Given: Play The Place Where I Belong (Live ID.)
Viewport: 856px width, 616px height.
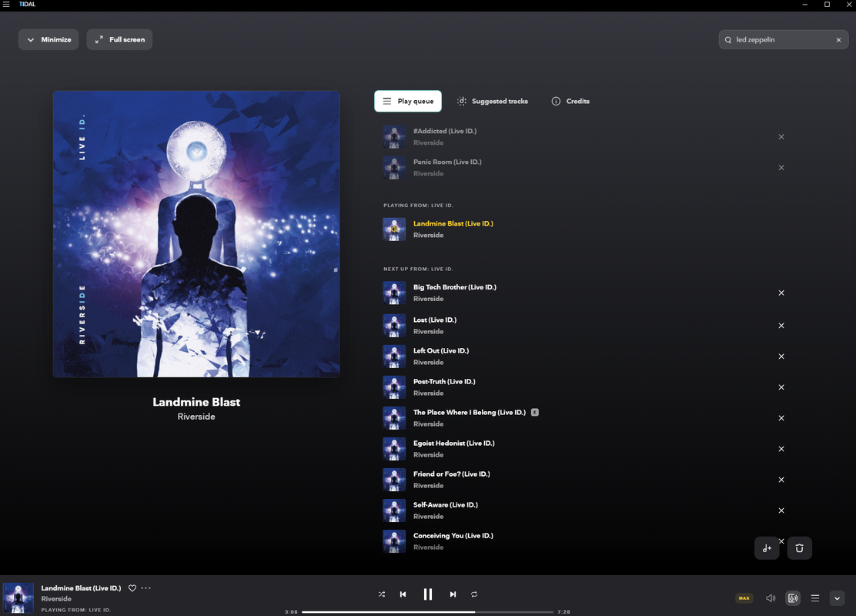Looking at the screenshot, I should [583, 418].
